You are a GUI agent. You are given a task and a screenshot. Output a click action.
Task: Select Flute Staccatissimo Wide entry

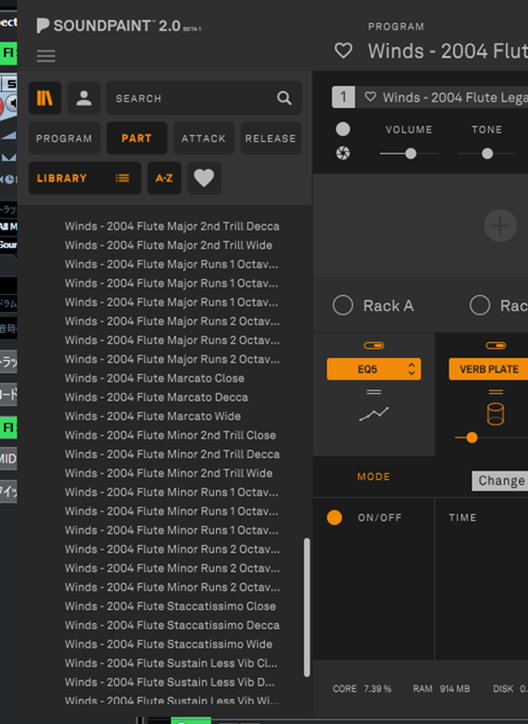(x=168, y=644)
